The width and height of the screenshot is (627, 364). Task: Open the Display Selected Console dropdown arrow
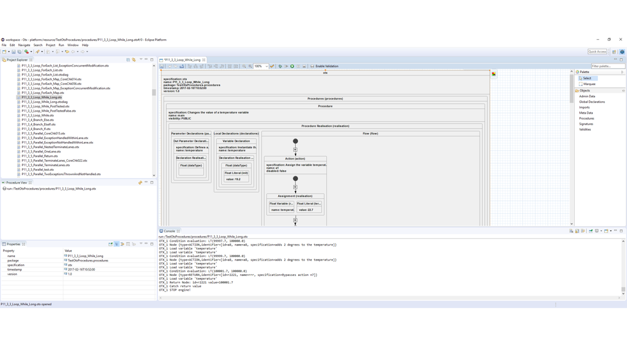pos(601,231)
